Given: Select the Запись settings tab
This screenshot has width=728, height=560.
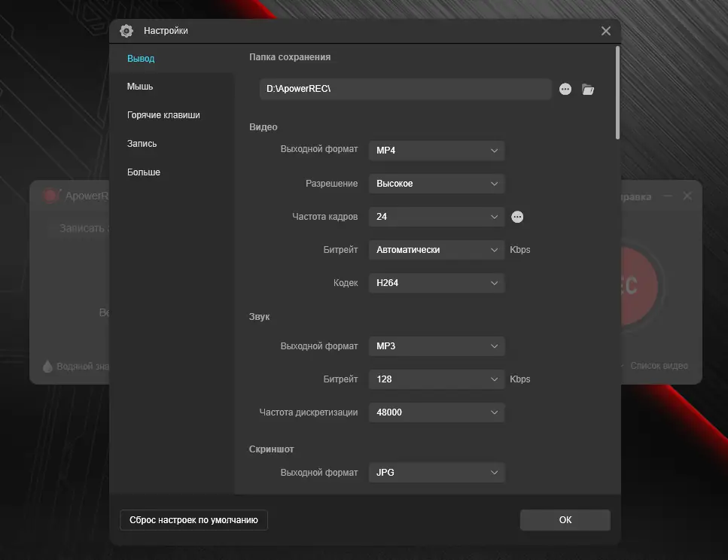Looking at the screenshot, I should (x=142, y=144).
